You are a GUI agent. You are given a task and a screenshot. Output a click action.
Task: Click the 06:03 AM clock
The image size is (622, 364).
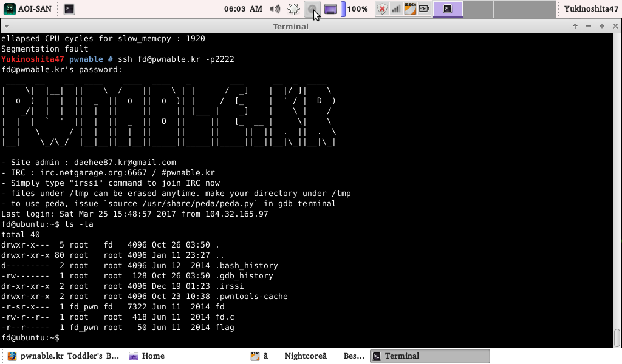click(243, 8)
